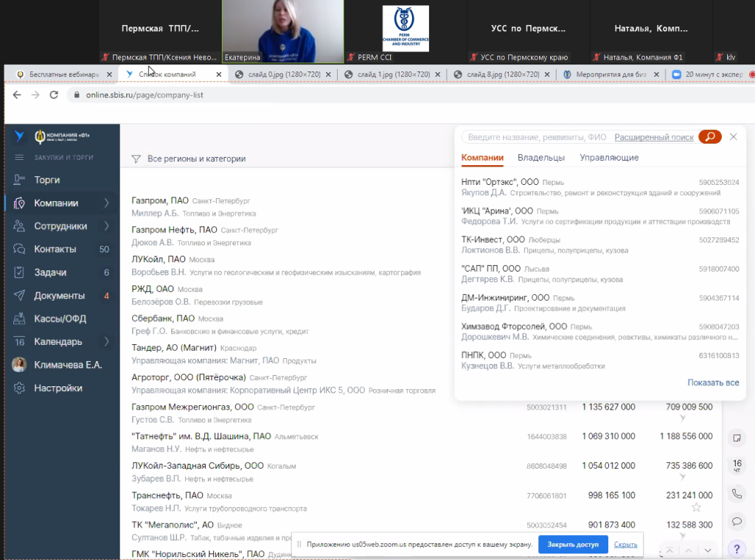
Task: Open the notes icon on right panel
Action: (x=737, y=438)
